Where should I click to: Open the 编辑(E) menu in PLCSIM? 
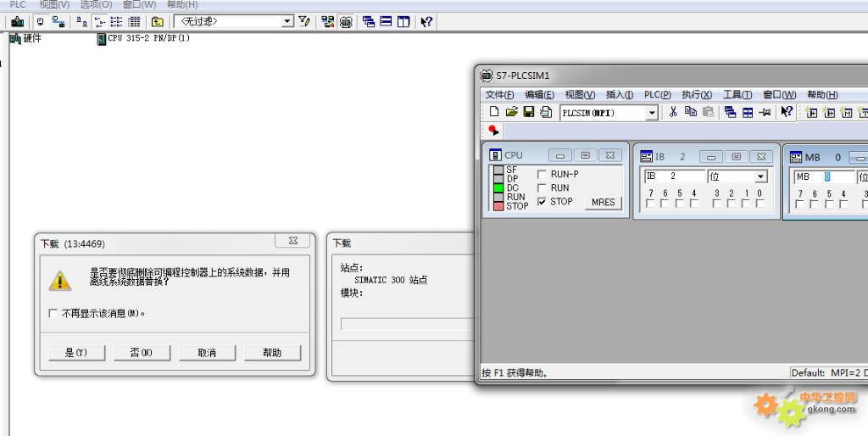[540, 95]
